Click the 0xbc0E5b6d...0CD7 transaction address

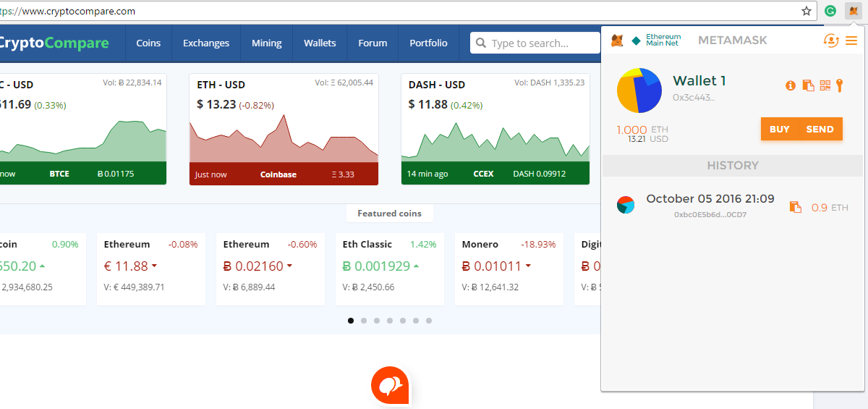pos(710,215)
